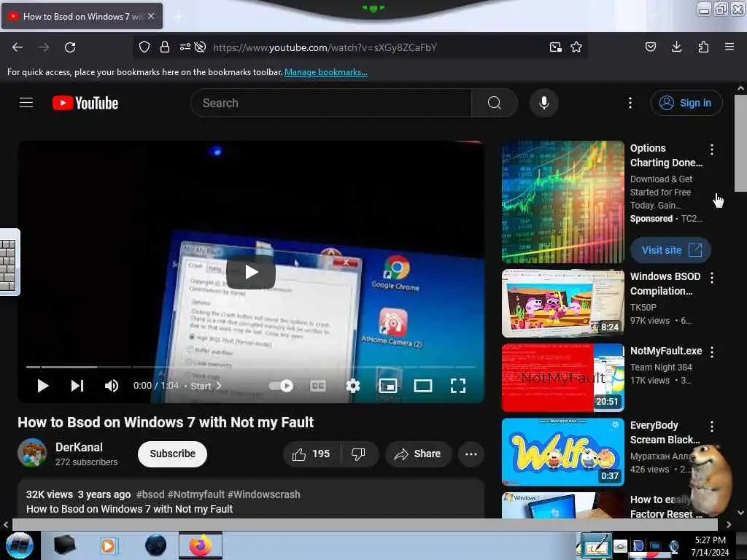Focus the YouTube Search field
This screenshot has width=747, height=560.
pyautogui.click(x=330, y=103)
